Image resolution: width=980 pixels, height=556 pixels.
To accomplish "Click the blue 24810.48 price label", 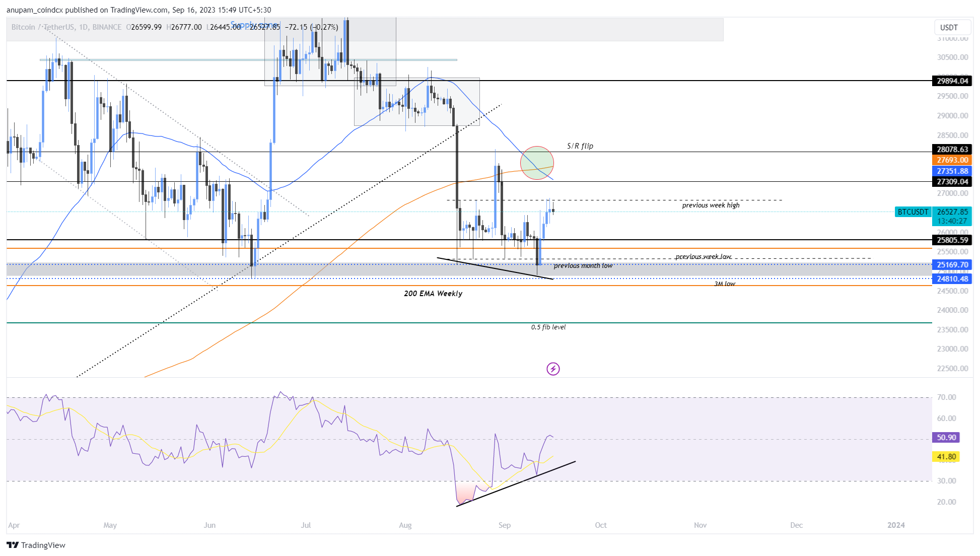I will [952, 279].
